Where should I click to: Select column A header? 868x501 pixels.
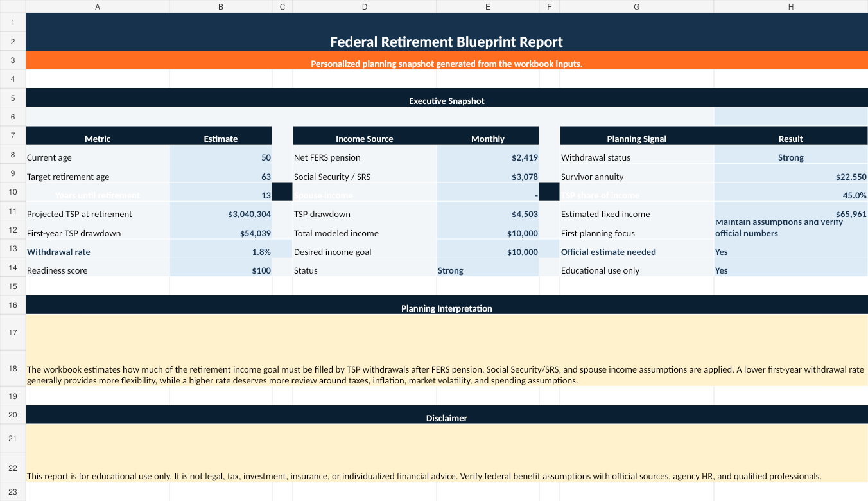98,6
